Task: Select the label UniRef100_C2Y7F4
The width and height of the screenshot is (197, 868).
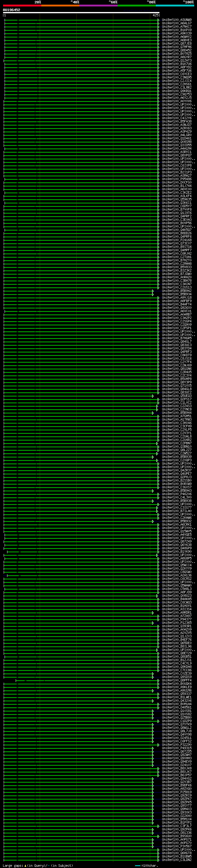Action: pyautogui.click(x=177, y=362)
